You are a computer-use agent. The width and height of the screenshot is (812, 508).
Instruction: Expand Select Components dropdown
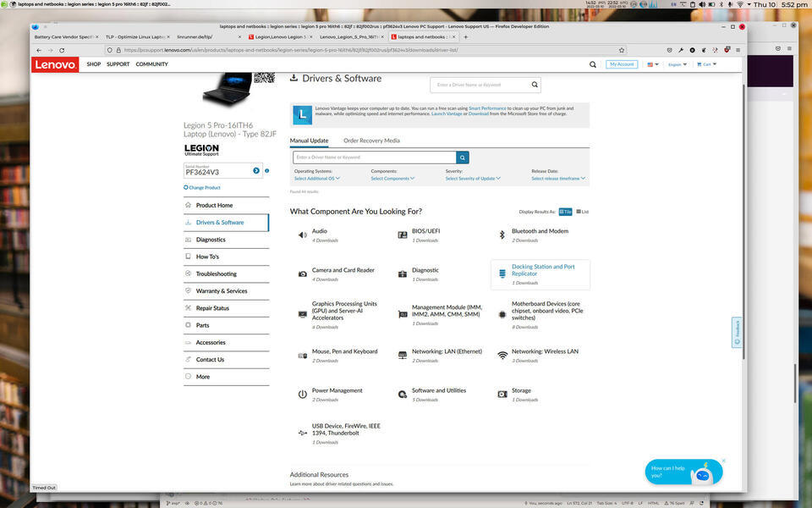(392, 179)
